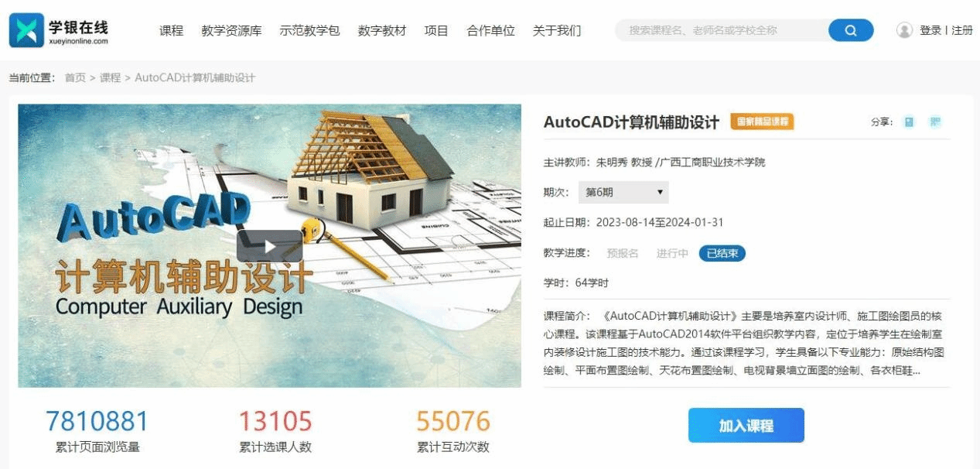Image resolution: width=980 pixels, height=469 pixels.
Task: Select the 已结束 progress status
Action: (x=722, y=253)
